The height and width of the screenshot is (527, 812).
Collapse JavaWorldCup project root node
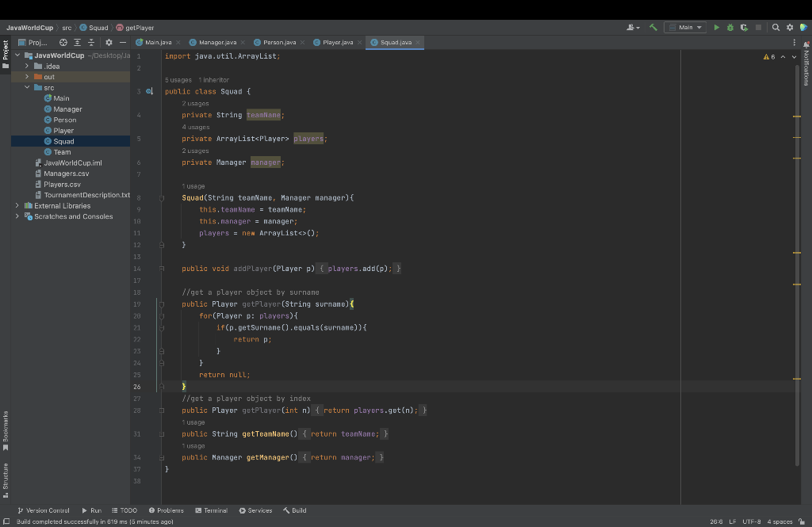[x=17, y=55]
